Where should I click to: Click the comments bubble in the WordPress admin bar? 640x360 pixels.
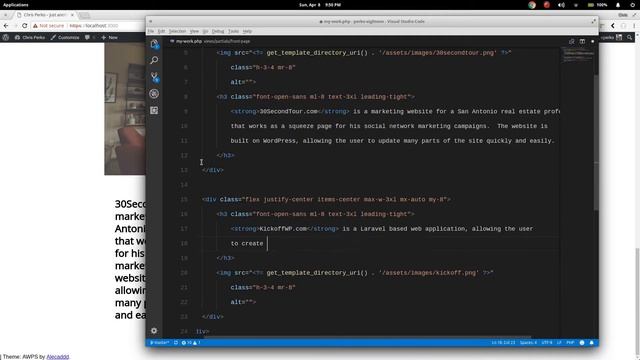click(x=87, y=37)
